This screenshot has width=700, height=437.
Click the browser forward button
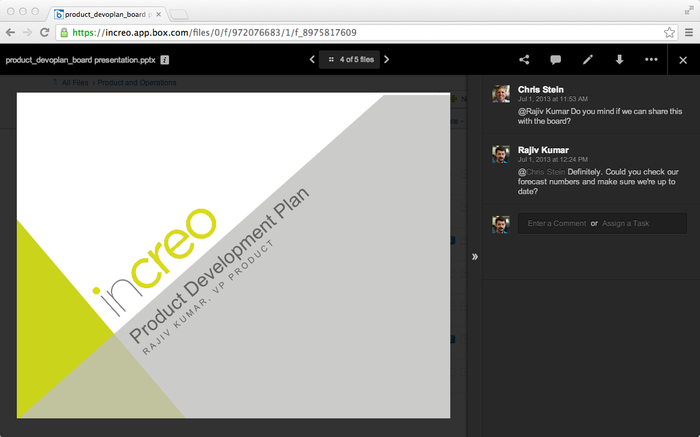(x=27, y=32)
